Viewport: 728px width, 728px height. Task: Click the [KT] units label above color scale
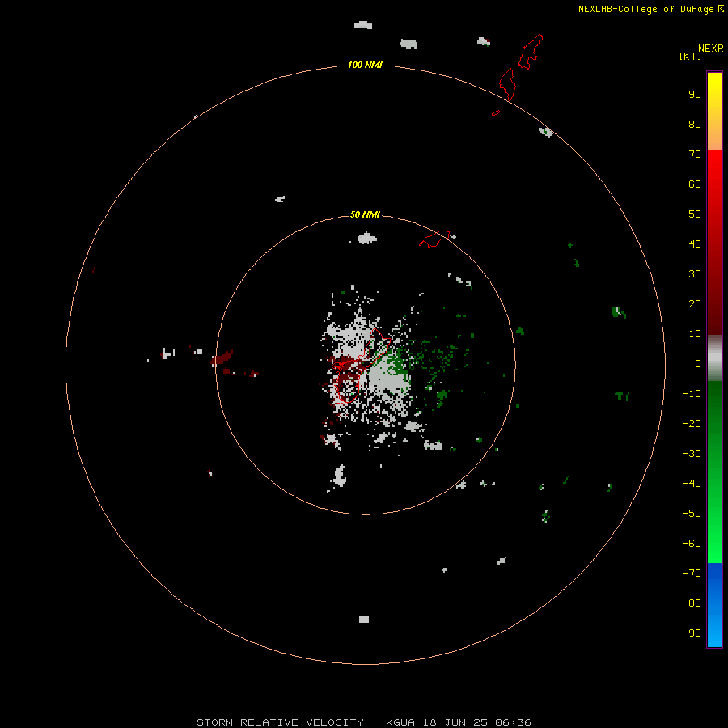point(690,56)
